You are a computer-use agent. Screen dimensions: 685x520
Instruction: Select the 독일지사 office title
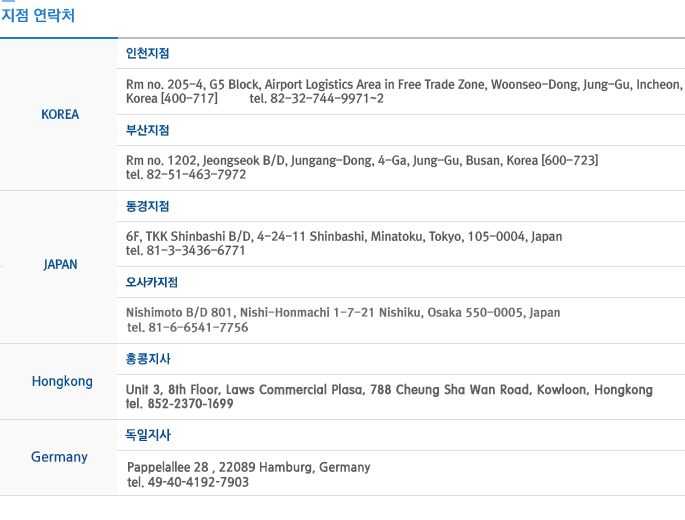147,435
